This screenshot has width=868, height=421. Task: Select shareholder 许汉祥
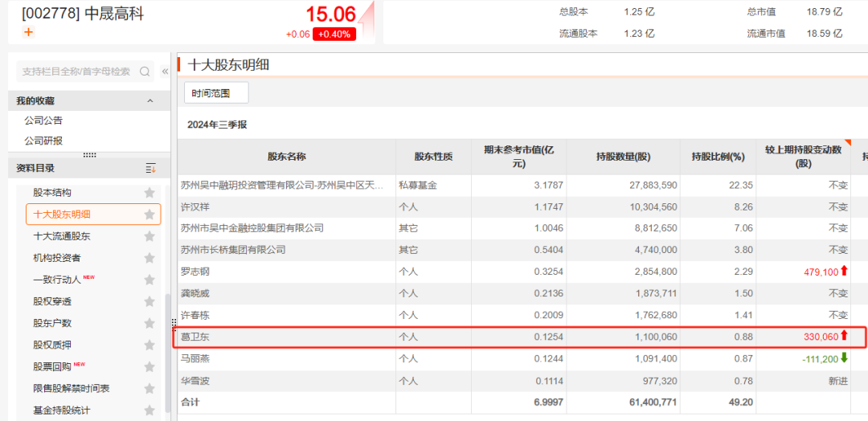pos(194,207)
